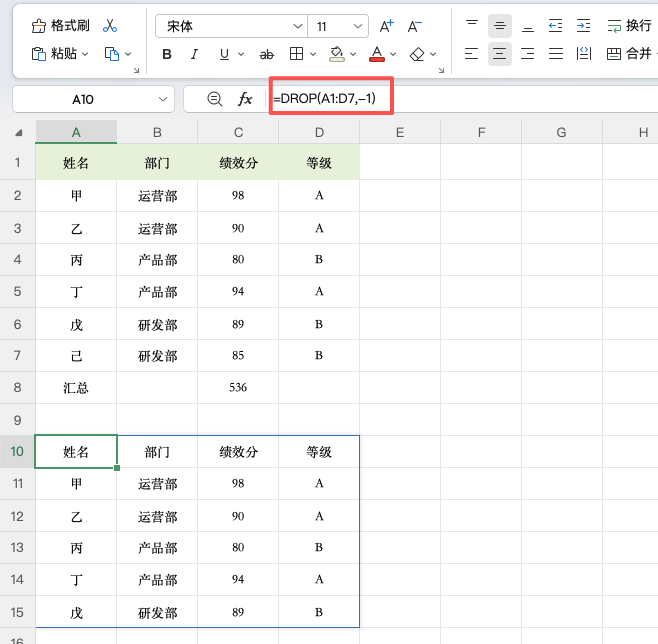
Task: Click header cell 绩效分 in row 1
Action: (x=238, y=163)
